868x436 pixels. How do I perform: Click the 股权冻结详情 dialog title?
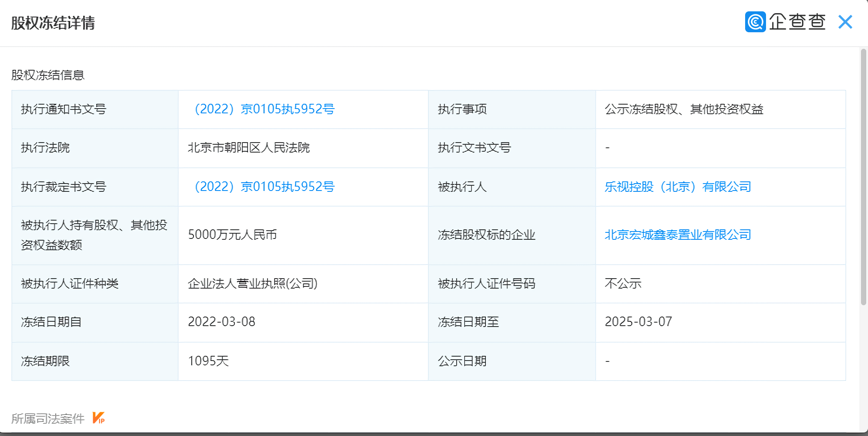tap(53, 23)
